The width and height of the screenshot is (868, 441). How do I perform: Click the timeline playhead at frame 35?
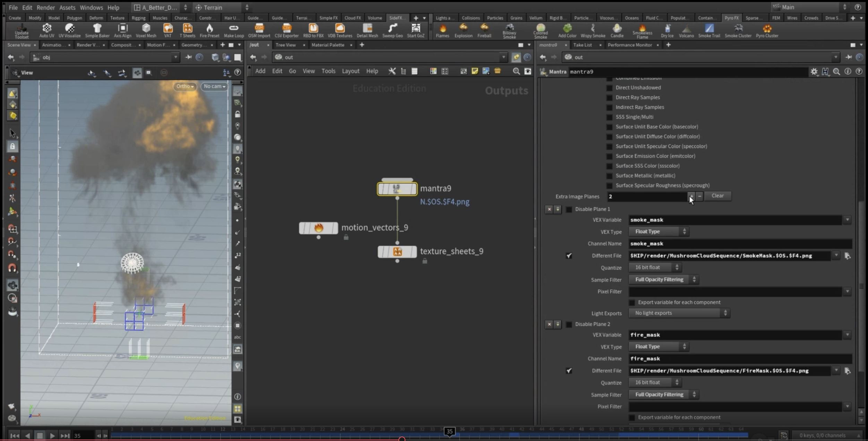coord(449,431)
